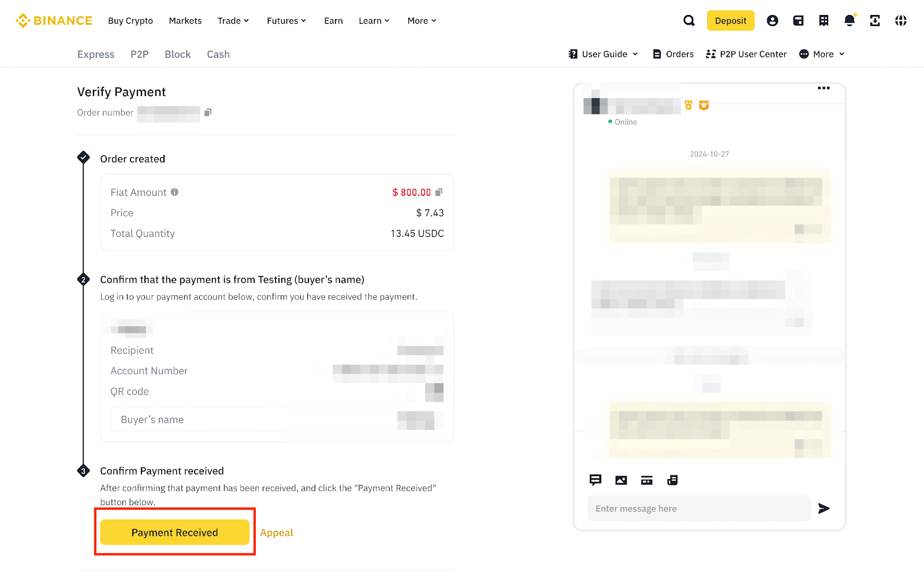Click the Buyer's name label

click(x=152, y=420)
